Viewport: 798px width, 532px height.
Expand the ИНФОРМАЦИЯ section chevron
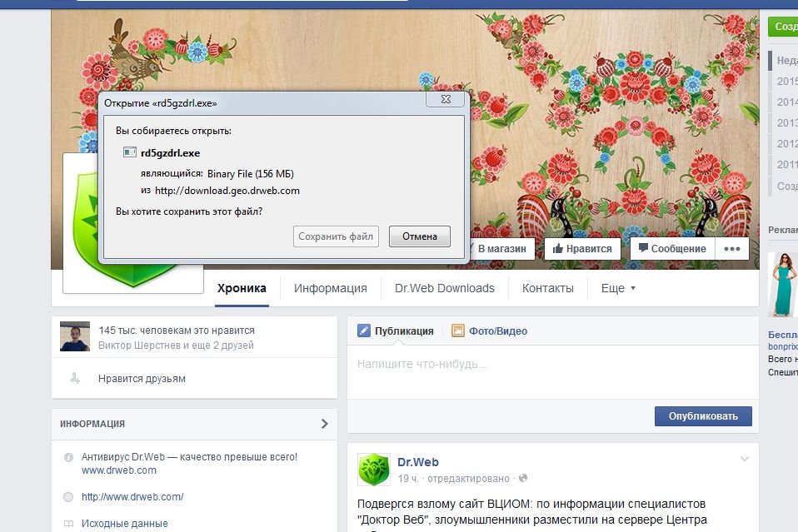[x=325, y=424]
